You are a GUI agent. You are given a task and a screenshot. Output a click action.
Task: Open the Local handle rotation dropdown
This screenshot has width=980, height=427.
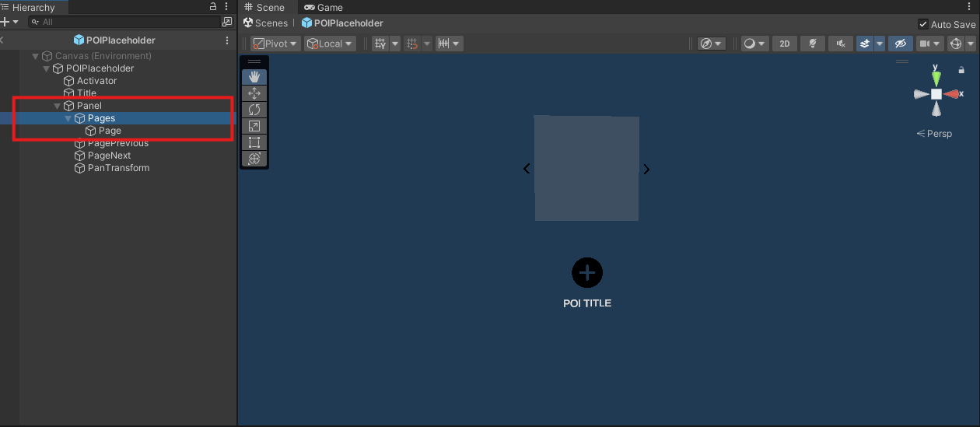330,44
